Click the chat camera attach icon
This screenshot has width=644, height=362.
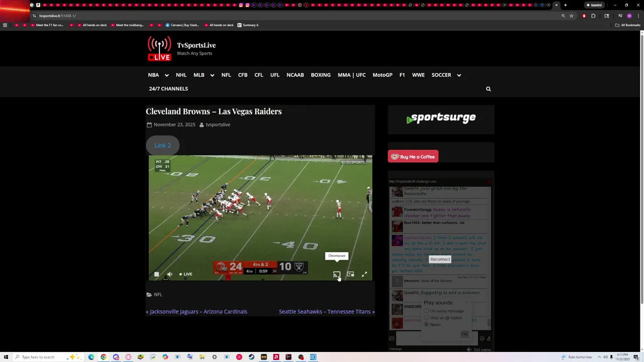click(392, 338)
